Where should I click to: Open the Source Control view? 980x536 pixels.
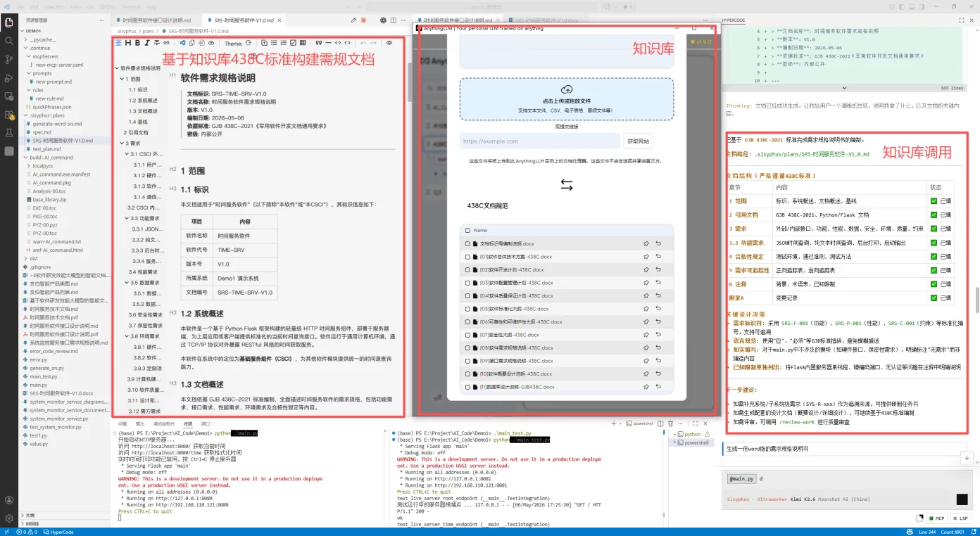(9, 59)
